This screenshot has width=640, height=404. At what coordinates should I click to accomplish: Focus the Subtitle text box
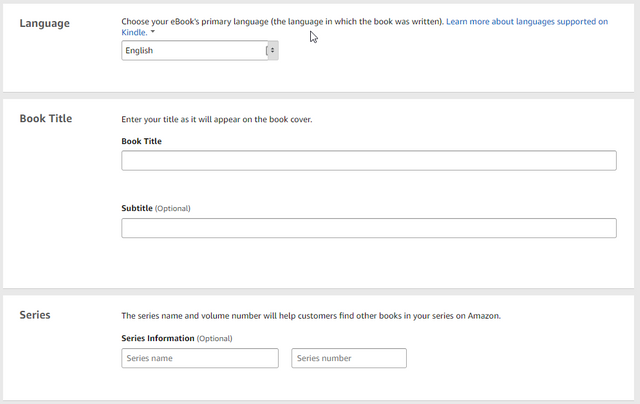pyautogui.click(x=369, y=228)
